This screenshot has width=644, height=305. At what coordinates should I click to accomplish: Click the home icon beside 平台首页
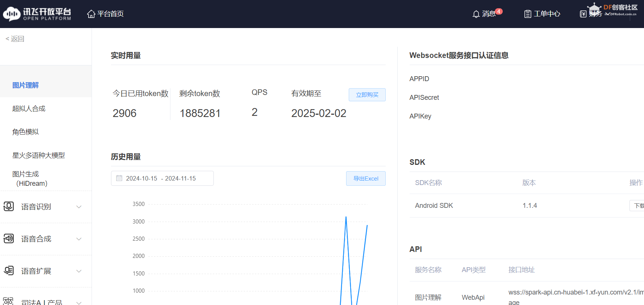(91, 14)
